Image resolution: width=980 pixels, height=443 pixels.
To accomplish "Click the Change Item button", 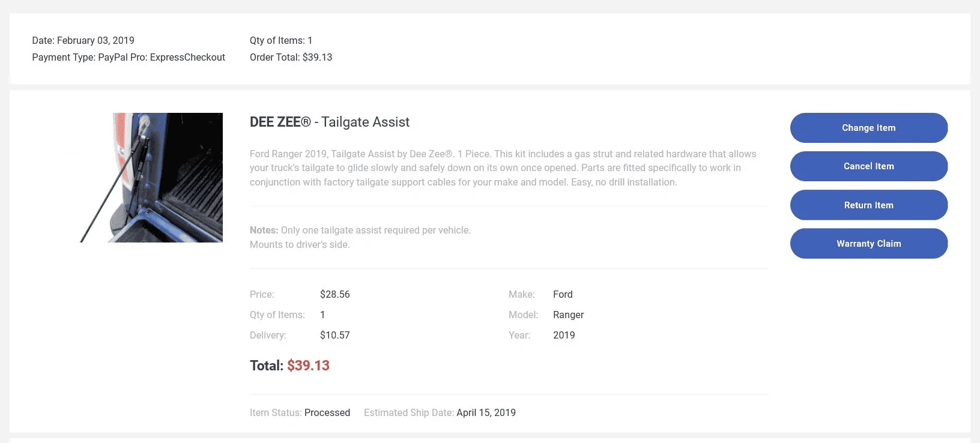I will tap(868, 128).
